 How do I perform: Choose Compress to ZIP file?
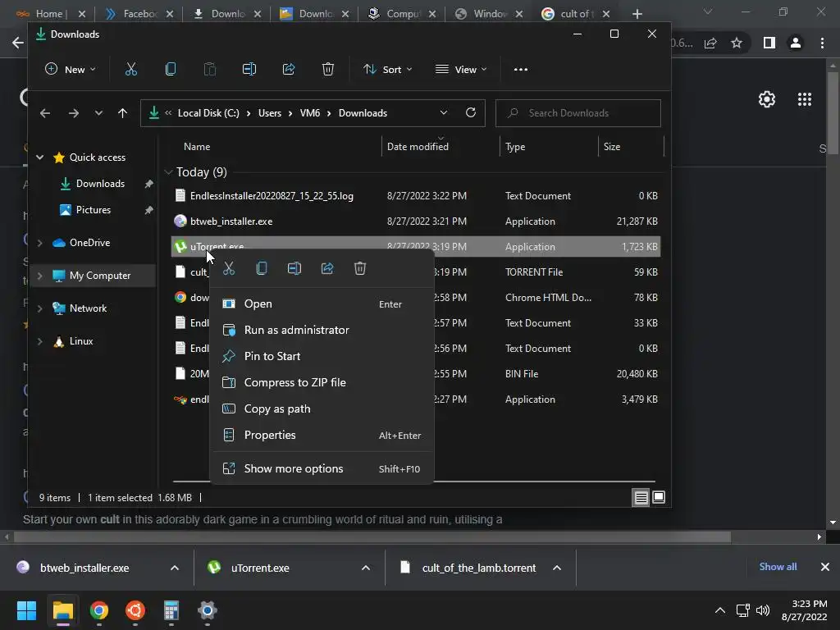[x=322, y=382]
